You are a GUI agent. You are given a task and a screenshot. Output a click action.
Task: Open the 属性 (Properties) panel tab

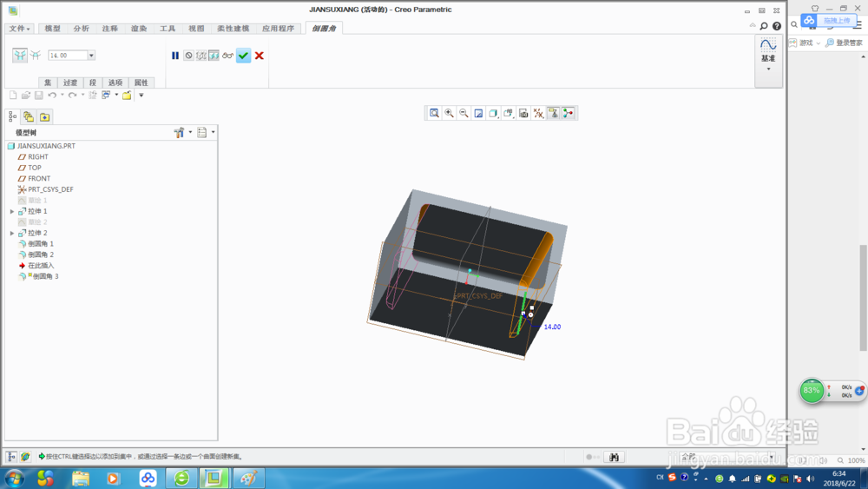pos(141,83)
